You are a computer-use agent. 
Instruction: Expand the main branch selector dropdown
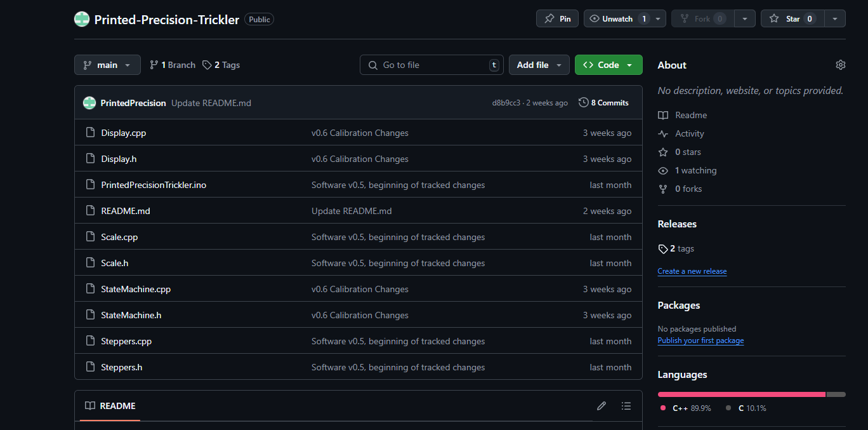107,65
